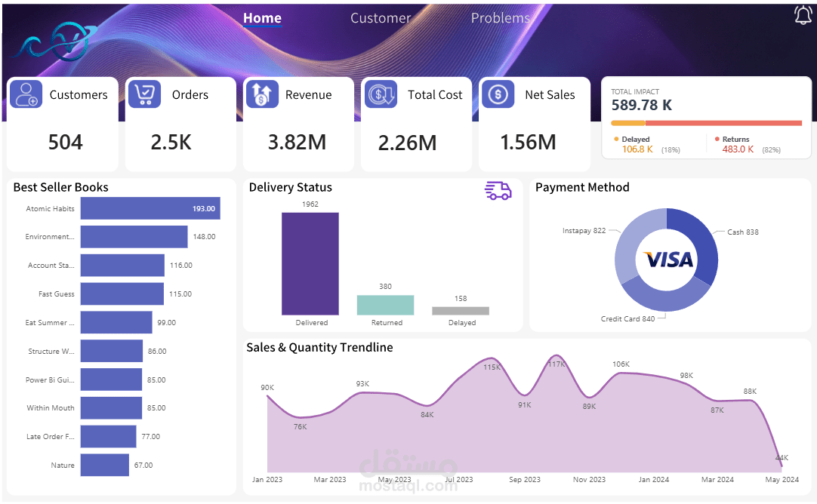Viewport: 817px width, 504px height.
Task: Click the Orders value 2.5K
Action: pyautogui.click(x=171, y=142)
